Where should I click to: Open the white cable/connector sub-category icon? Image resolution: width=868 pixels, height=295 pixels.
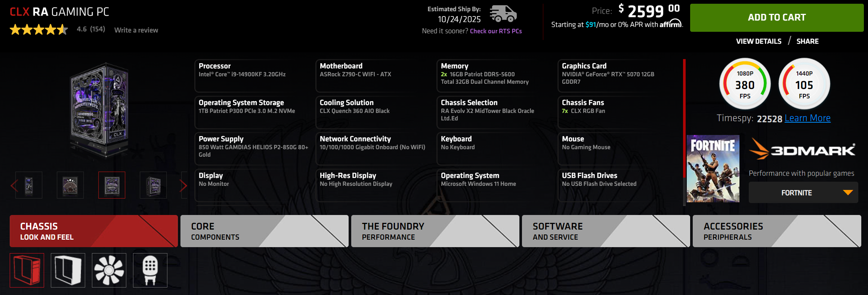pyautogui.click(x=150, y=270)
